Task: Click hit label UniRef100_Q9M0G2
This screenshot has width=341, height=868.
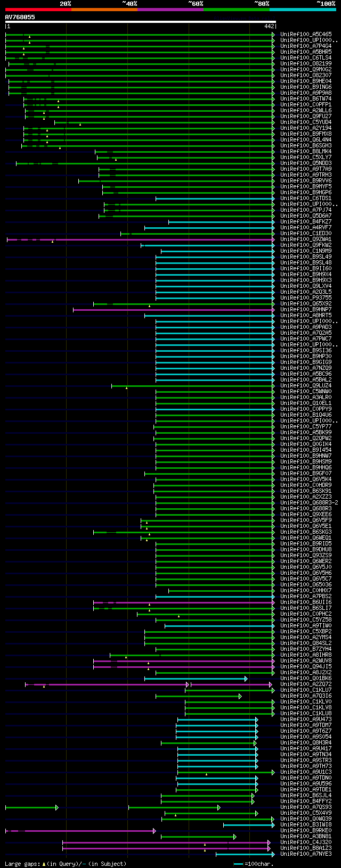Action: tap(306, 70)
